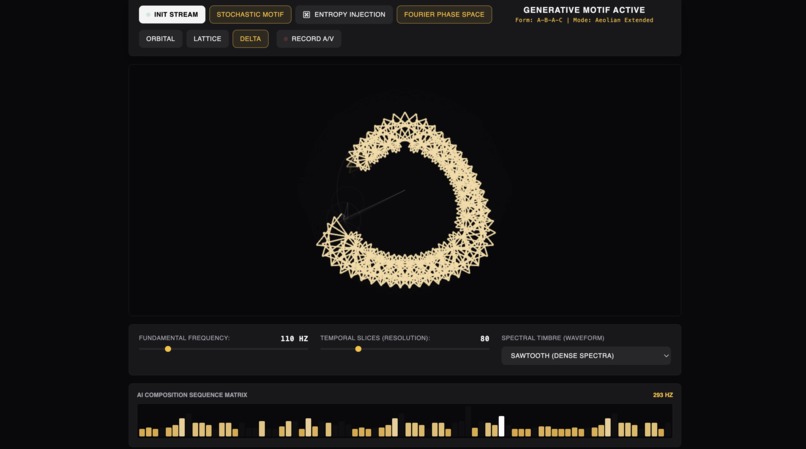Click the Temporal Slices slider handle

click(x=358, y=349)
